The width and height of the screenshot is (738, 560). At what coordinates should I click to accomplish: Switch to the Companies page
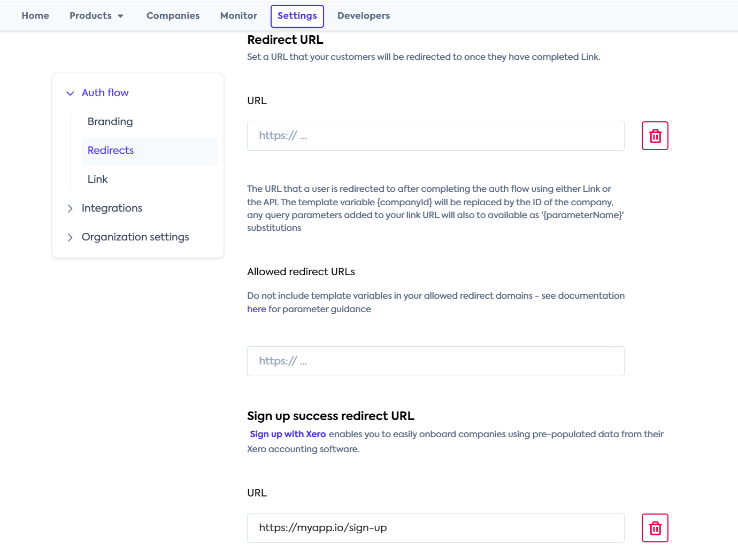coord(173,15)
